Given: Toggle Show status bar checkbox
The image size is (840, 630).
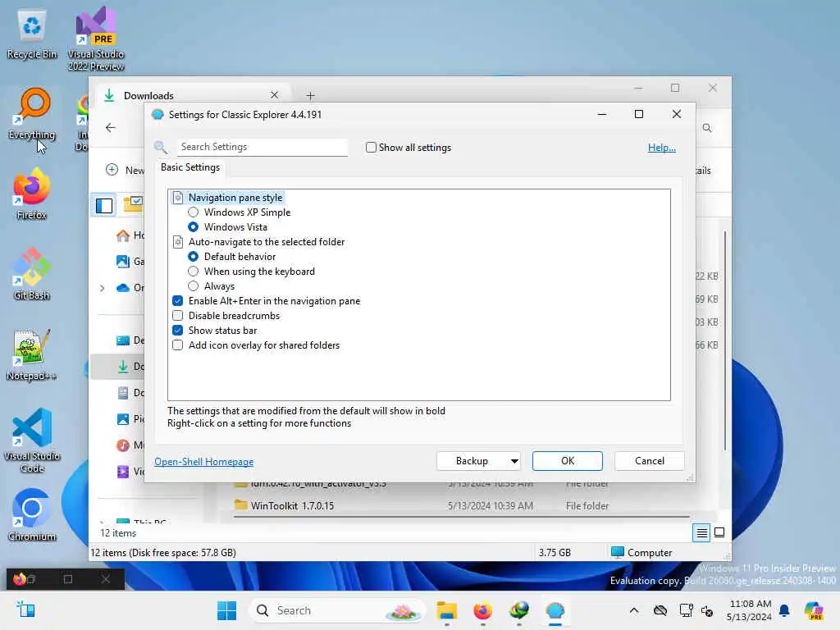Looking at the screenshot, I should coord(178,331).
